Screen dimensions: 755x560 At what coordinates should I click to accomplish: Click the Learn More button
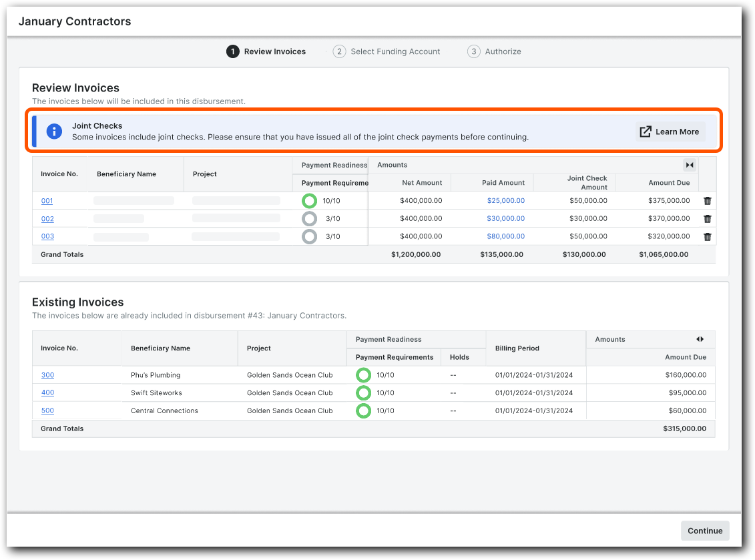(670, 131)
